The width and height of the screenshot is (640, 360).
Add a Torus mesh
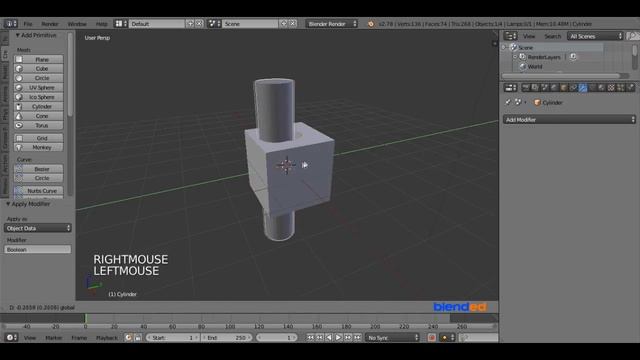(38, 125)
